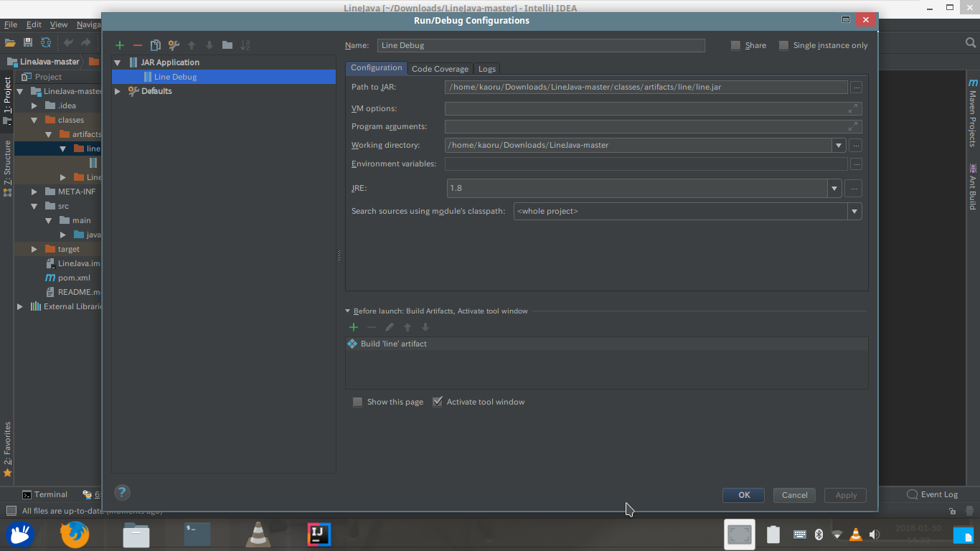Open search everywhere magnifier icon
980x551 pixels.
pos(971,43)
